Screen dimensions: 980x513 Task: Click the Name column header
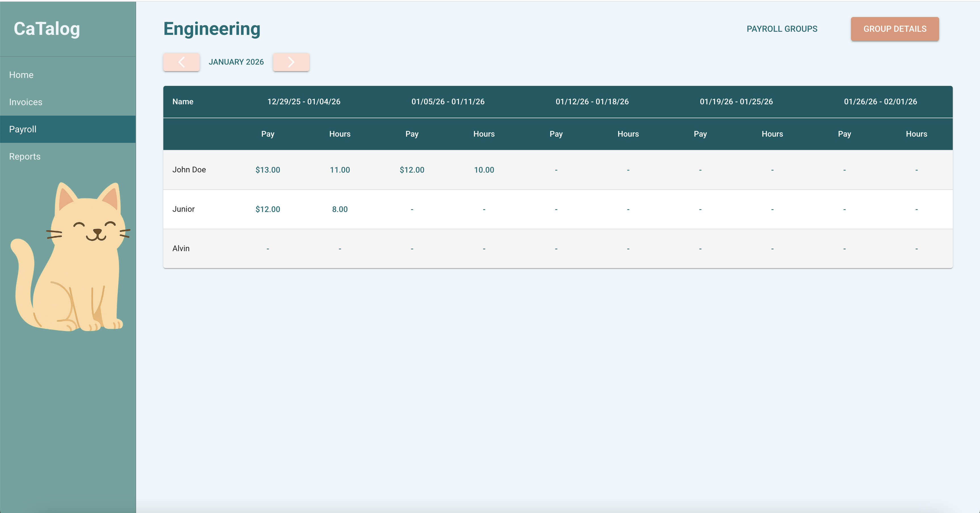(183, 101)
